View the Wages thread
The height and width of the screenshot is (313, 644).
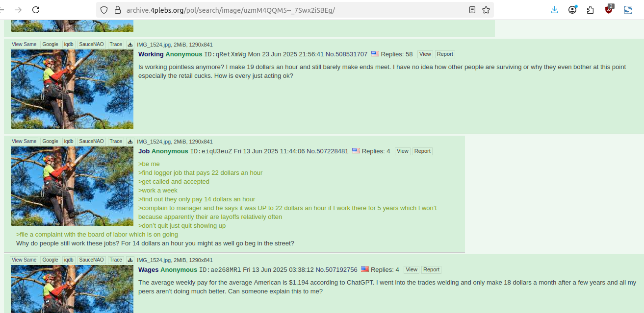coord(412,270)
